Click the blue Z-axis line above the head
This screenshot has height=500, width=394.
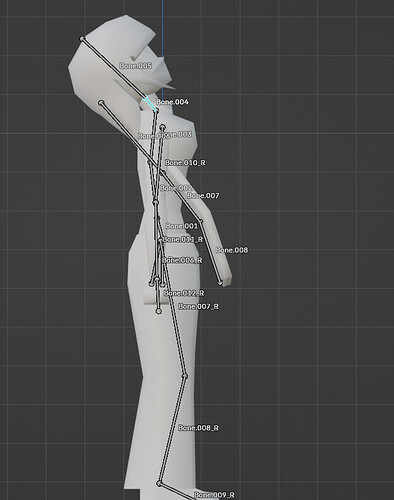pos(162,28)
